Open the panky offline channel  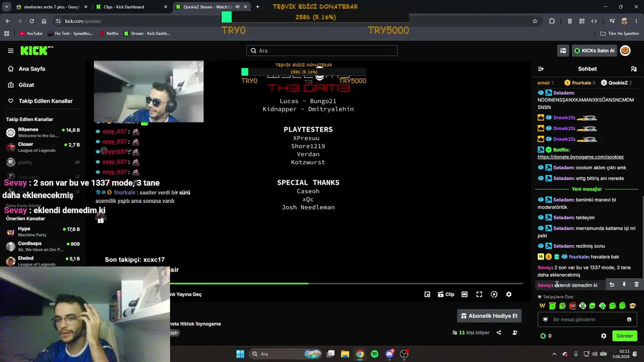click(43, 162)
